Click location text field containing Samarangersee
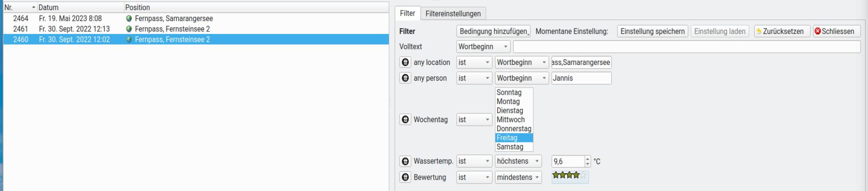 click(581, 62)
